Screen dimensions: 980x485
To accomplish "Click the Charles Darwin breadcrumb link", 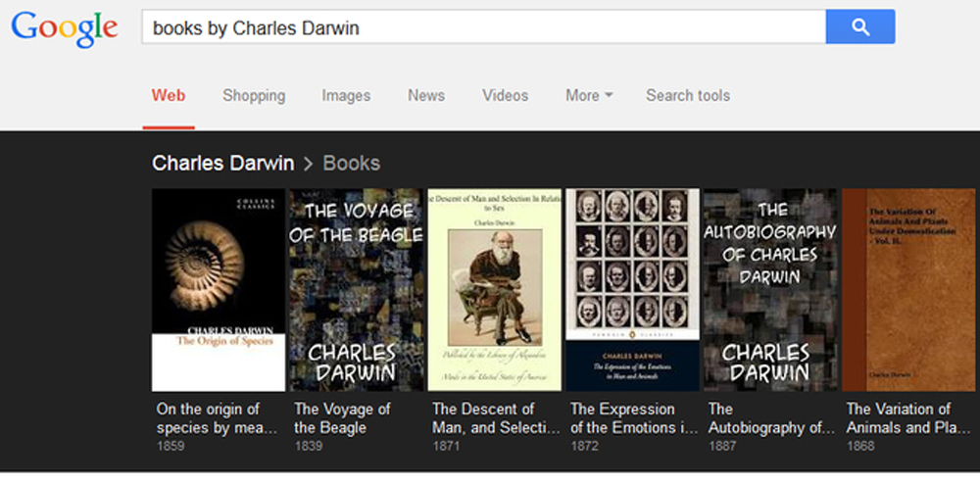I will pos(223,163).
